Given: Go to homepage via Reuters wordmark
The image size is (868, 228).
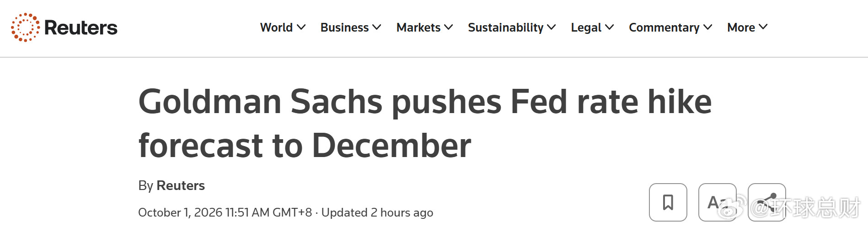Looking at the screenshot, I should (x=81, y=28).
